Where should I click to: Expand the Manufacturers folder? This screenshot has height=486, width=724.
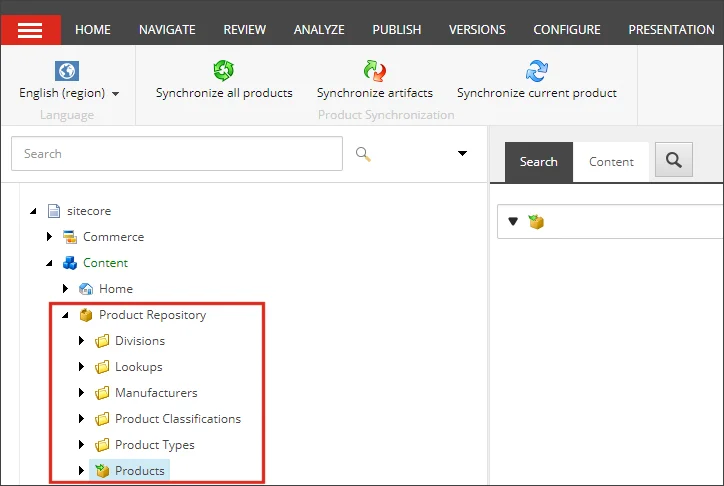82,393
